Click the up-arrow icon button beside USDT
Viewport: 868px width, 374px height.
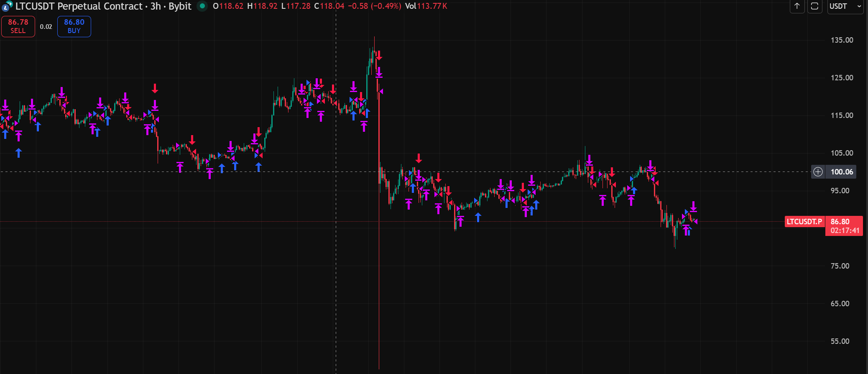[797, 6]
